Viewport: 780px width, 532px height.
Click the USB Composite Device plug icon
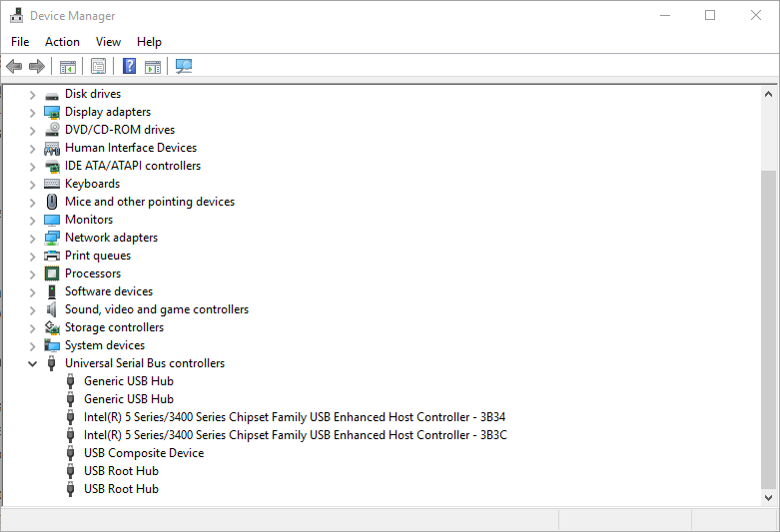coord(71,453)
